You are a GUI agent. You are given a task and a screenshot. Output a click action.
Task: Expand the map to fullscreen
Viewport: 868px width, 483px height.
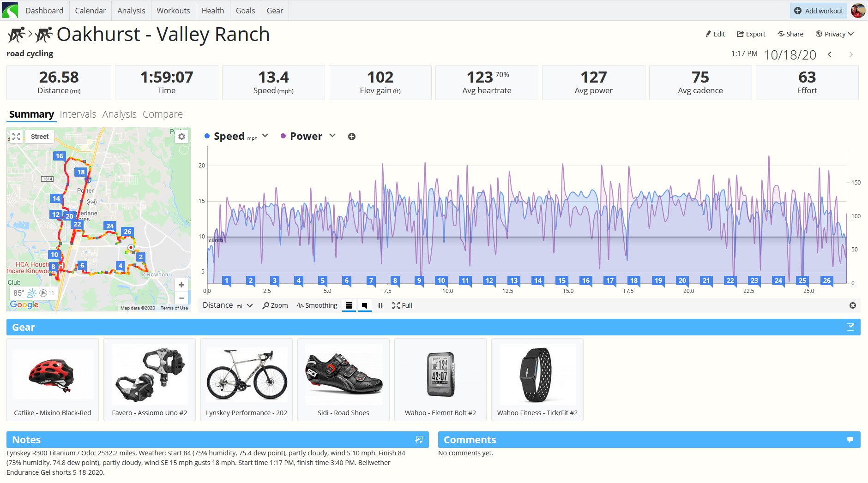tap(16, 137)
